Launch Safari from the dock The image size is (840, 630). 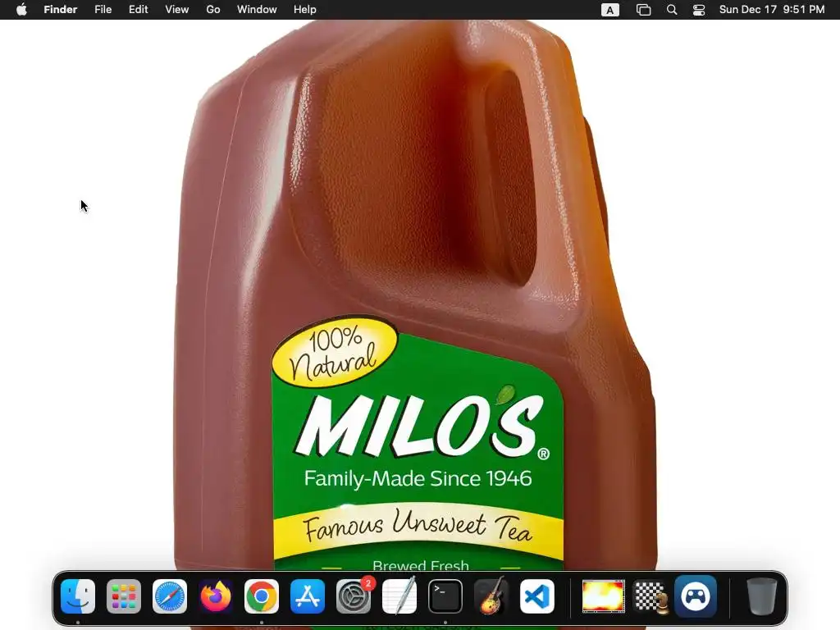coord(170,596)
